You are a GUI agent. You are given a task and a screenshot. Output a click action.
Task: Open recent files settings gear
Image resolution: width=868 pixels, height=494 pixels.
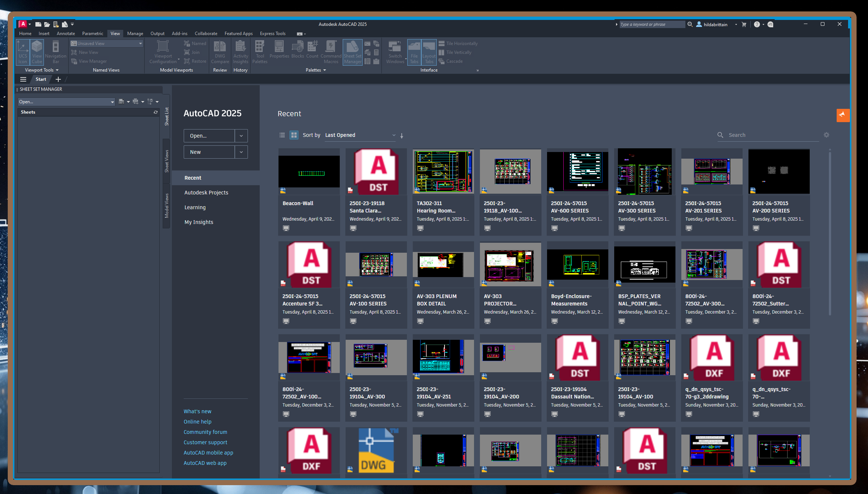coord(826,135)
